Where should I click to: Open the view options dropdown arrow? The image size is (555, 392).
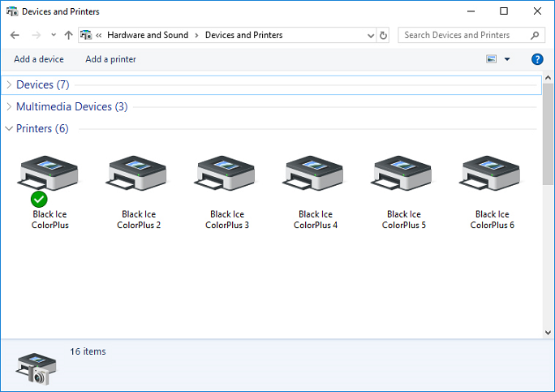[x=507, y=59]
